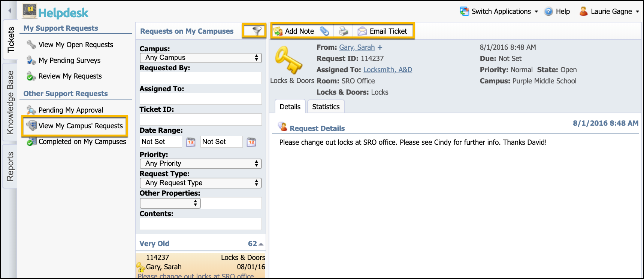Open the Laurie Gagne user menu

609,11
